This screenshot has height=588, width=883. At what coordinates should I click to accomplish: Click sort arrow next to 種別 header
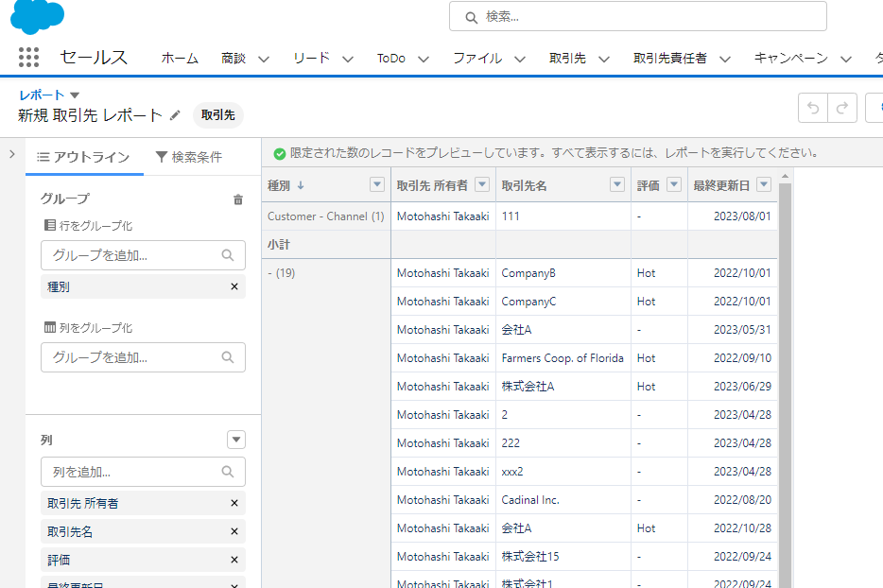(301, 185)
